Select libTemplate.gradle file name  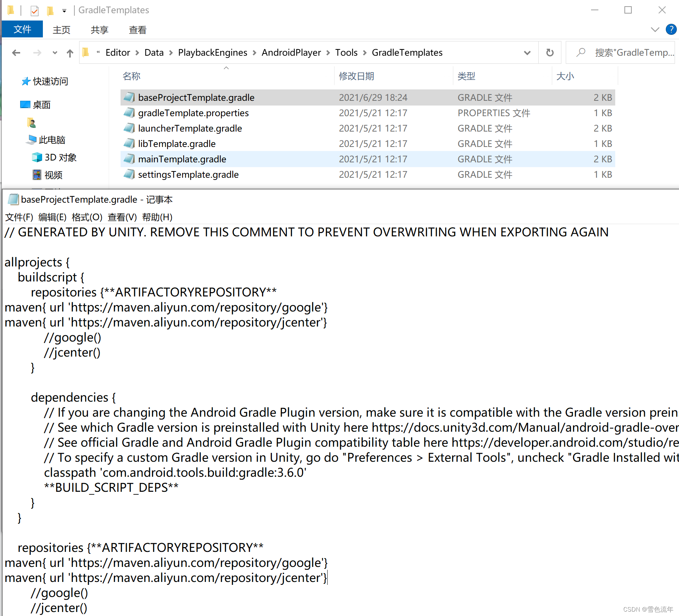click(x=177, y=144)
